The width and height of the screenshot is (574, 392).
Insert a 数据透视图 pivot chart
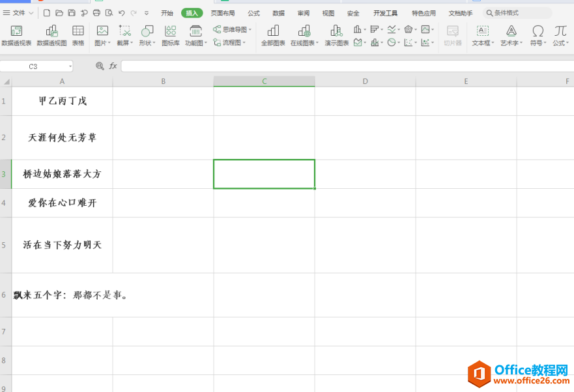(x=51, y=36)
